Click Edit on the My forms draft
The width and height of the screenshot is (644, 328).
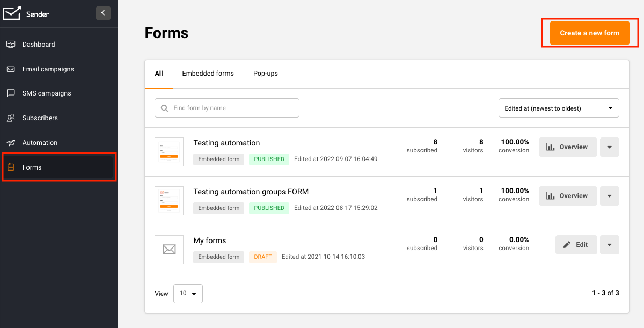pyautogui.click(x=576, y=245)
